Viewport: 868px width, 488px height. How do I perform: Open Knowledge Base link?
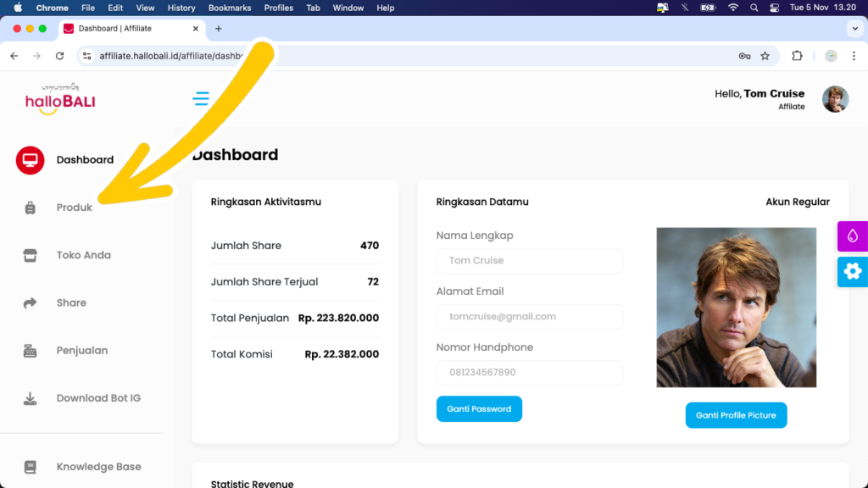(98, 467)
